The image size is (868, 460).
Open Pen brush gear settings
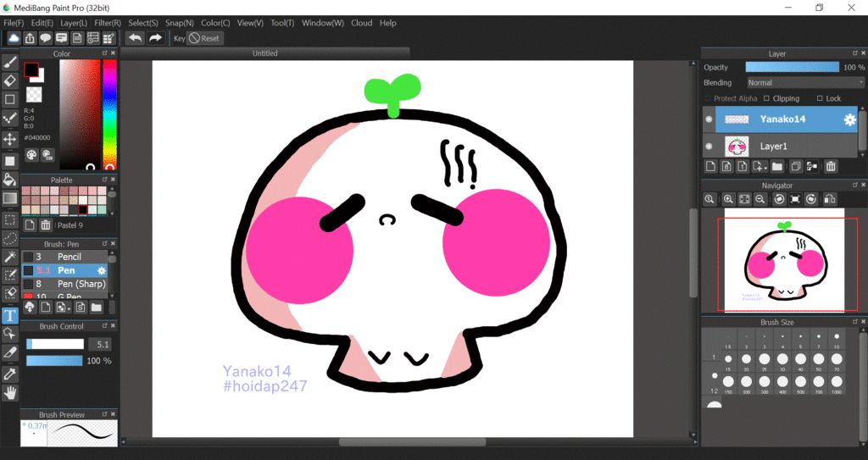(x=102, y=271)
